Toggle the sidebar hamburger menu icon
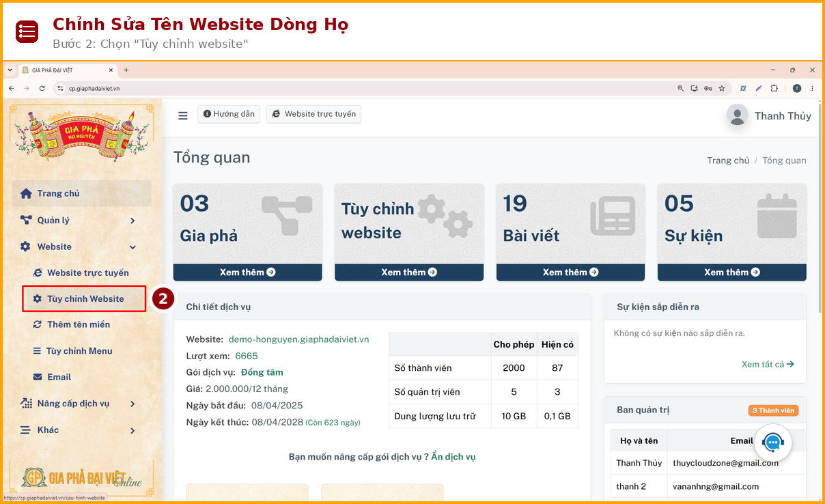Image resolution: width=825 pixels, height=504 pixels. point(182,115)
